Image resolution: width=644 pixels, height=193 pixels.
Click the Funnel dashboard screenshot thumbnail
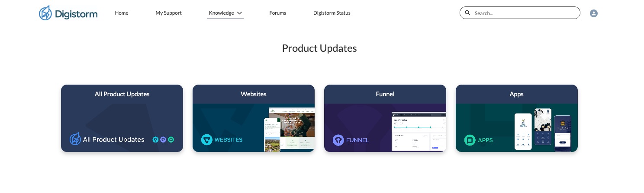tap(419, 131)
